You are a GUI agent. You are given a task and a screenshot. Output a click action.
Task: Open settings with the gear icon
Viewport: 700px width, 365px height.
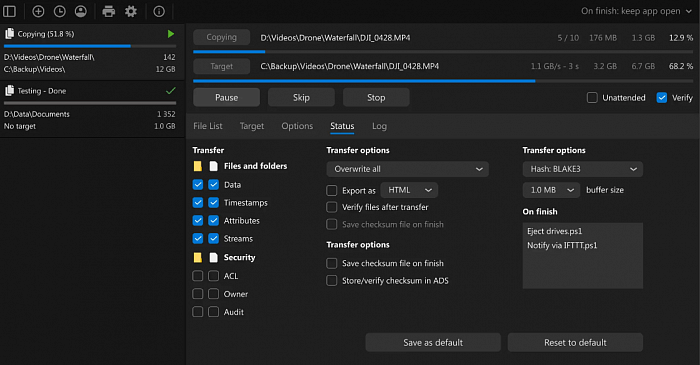click(x=131, y=11)
